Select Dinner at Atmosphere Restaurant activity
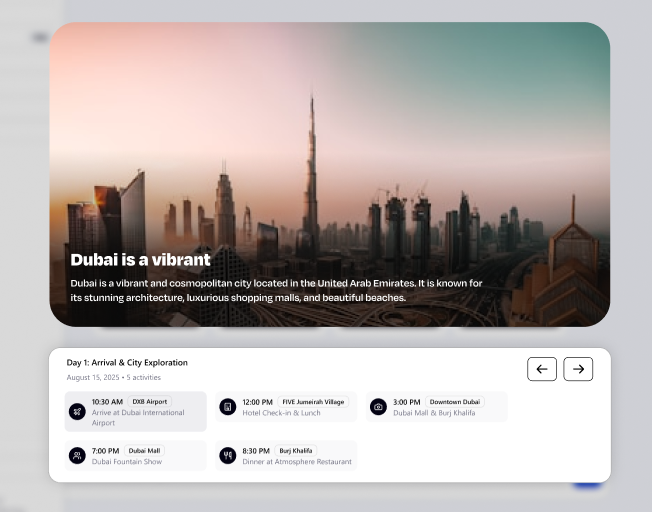This screenshot has width=652, height=512. click(286, 455)
